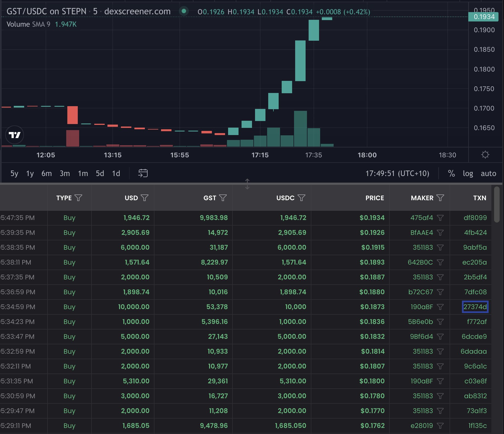The width and height of the screenshot is (504, 434).
Task: Filter by maker e28019 funnel icon
Action: (440, 426)
